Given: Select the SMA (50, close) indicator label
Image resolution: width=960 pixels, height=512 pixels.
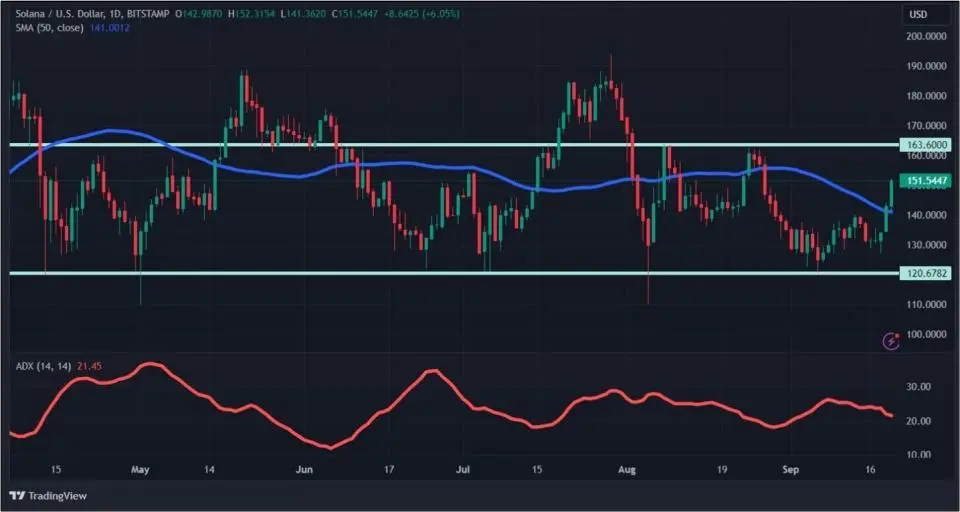Looking at the screenshot, I should [46, 28].
